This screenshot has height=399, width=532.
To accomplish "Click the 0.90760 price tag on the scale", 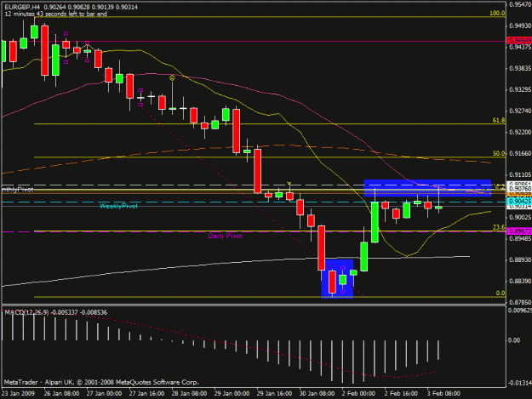I will click(519, 189).
